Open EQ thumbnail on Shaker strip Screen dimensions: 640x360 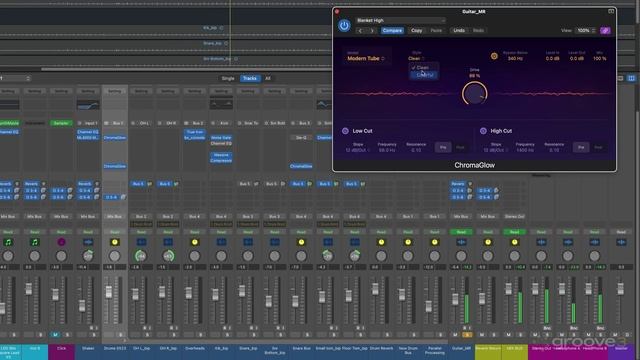tap(88, 105)
